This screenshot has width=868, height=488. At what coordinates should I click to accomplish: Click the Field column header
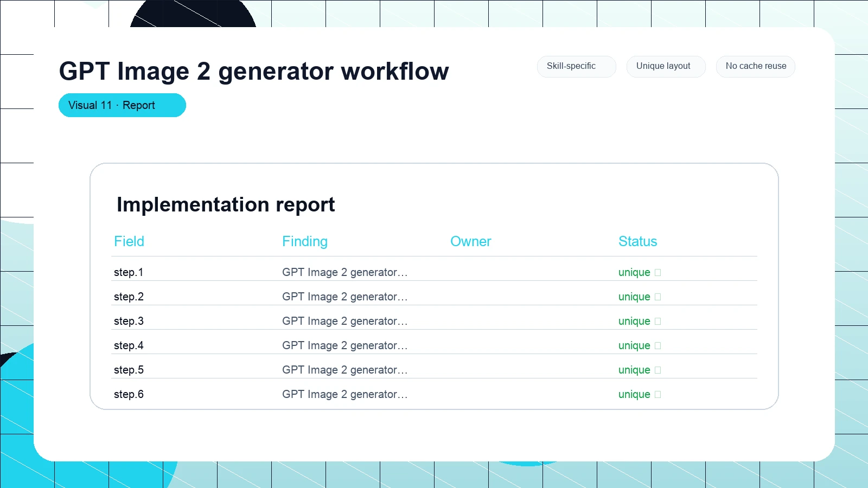coord(129,241)
